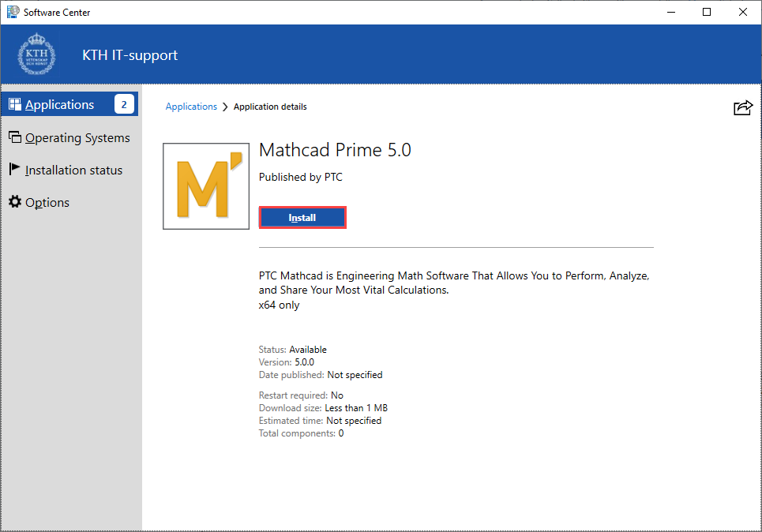Click the Published by PTC text
Image resolution: width=762 pixels, height=532 pixels.
[300, 178]
